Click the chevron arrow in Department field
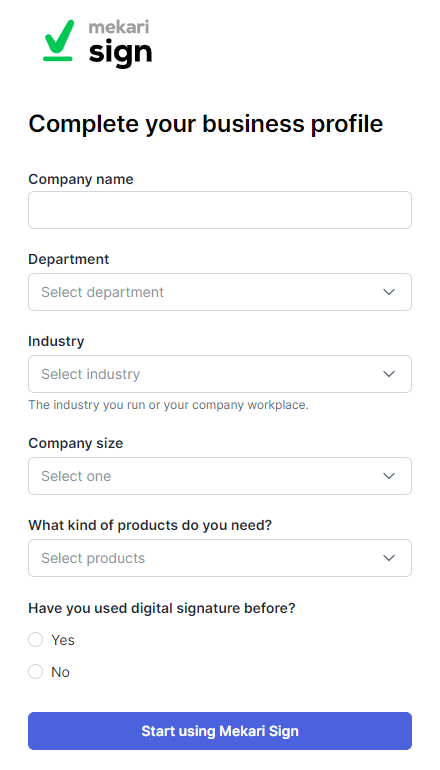 point(389,292)
